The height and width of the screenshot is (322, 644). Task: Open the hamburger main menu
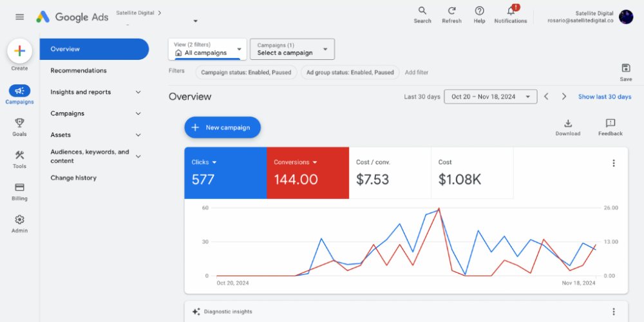pos(20,17)
